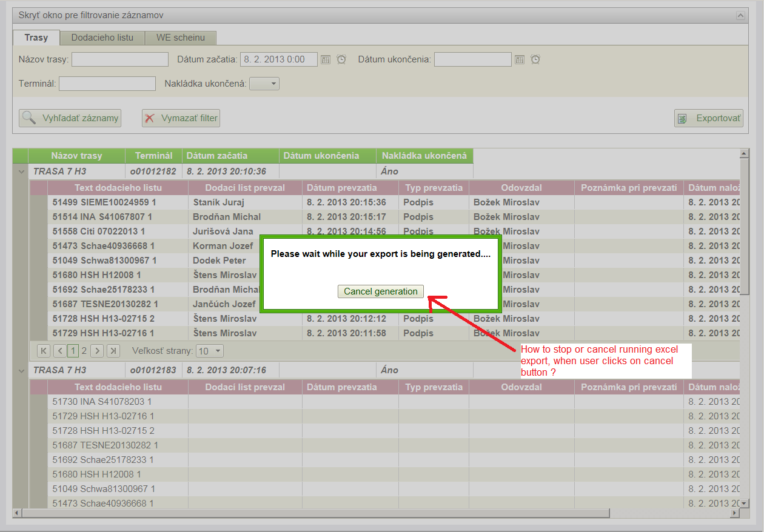This screenshot has width=764, height=532.
Task: Click filter title Skryť okno pre filtrovanie záznamov
Action: point(91,15)
